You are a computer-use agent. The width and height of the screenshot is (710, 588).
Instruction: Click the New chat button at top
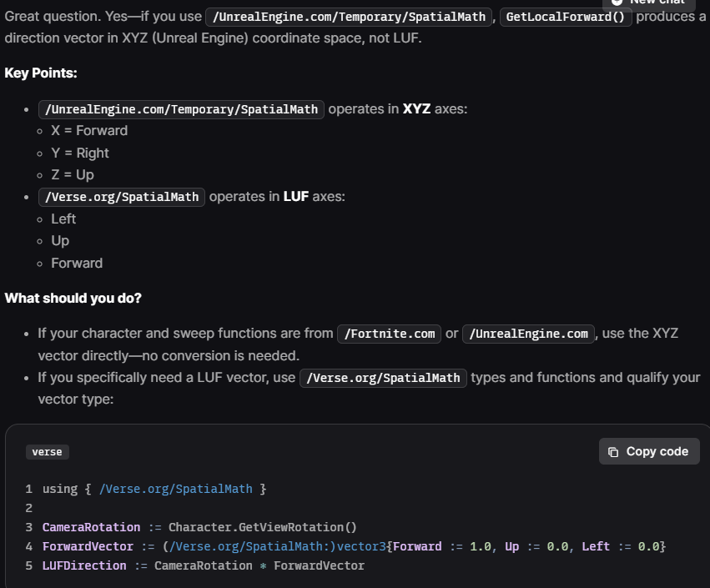click(649, 3)
